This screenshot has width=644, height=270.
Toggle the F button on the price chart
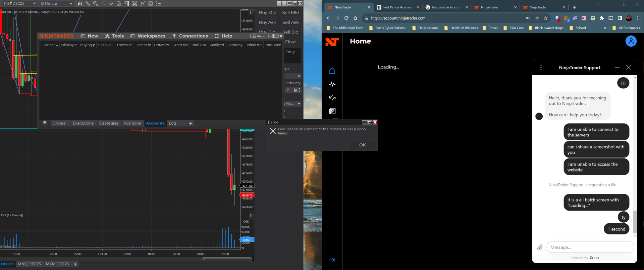251,12
